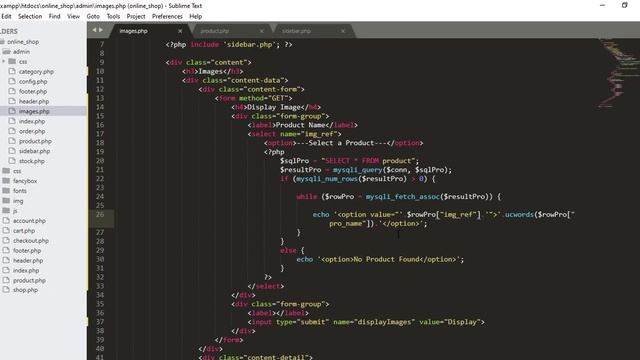
Task: Open admin product.php above sidebar.php
Action: pyautogui.click(x=36, y=141)
